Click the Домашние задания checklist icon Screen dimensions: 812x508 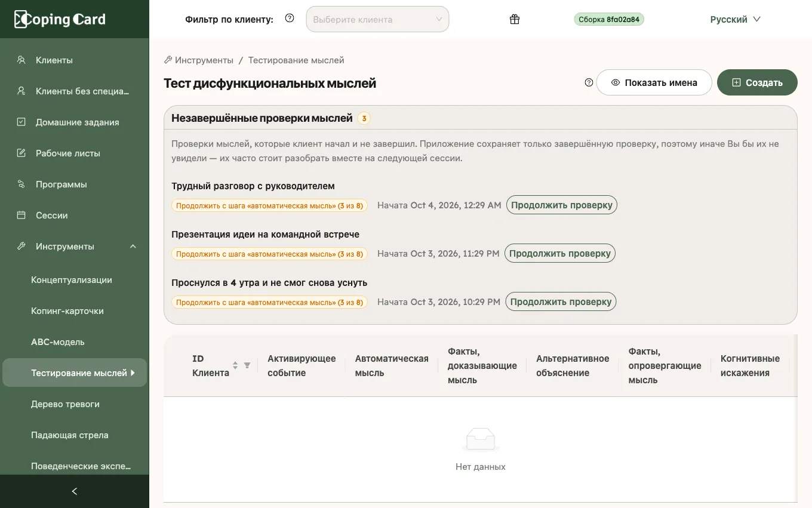(21, 122)
